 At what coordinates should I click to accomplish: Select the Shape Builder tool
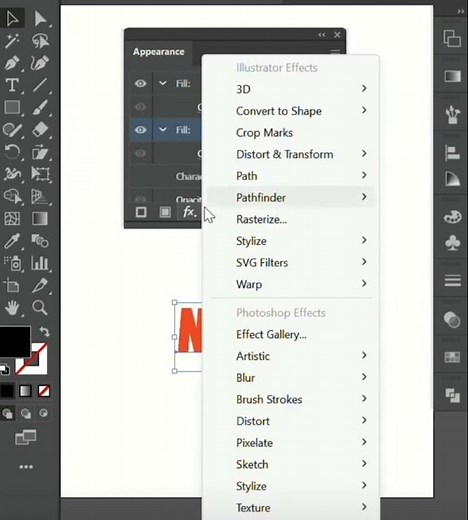[13, 196]
